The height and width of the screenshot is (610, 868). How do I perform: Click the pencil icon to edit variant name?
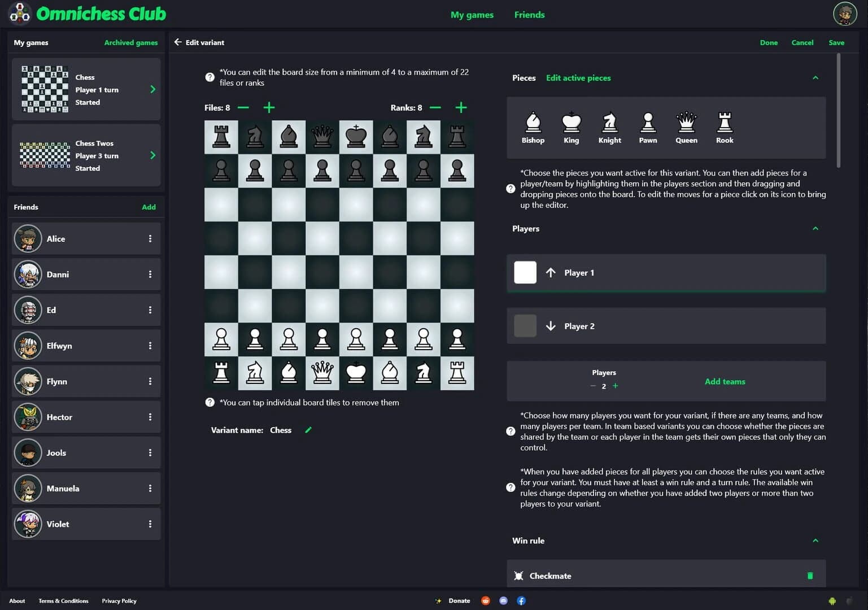pyautogui.click(x=308, y=430)
